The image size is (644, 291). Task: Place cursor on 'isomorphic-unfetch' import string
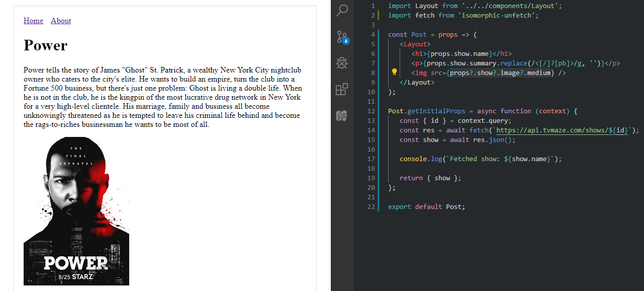498,16
